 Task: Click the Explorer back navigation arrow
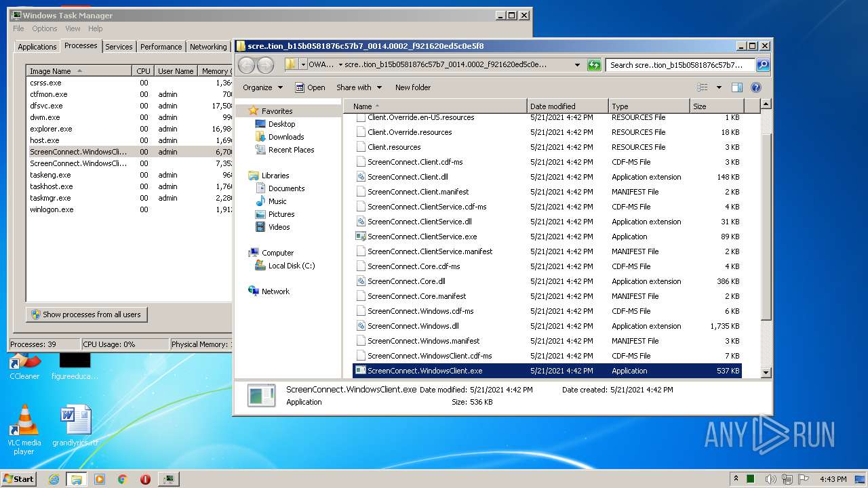coord(246,65)
